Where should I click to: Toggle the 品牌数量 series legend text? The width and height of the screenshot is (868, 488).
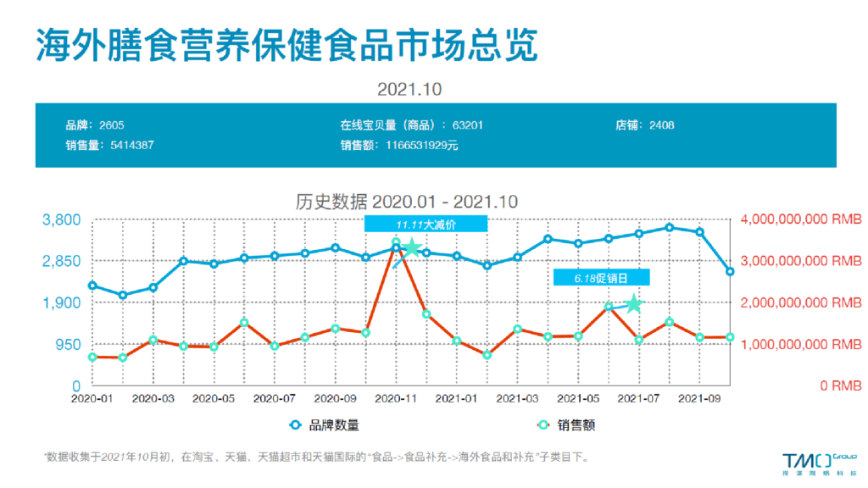(334, 425)
